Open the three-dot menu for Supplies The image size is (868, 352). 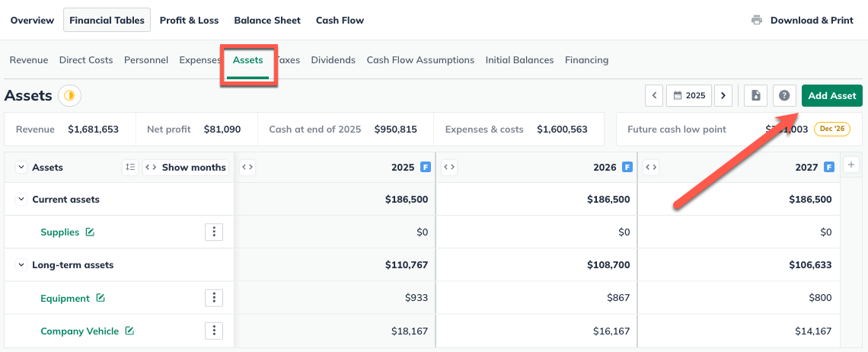214,232
